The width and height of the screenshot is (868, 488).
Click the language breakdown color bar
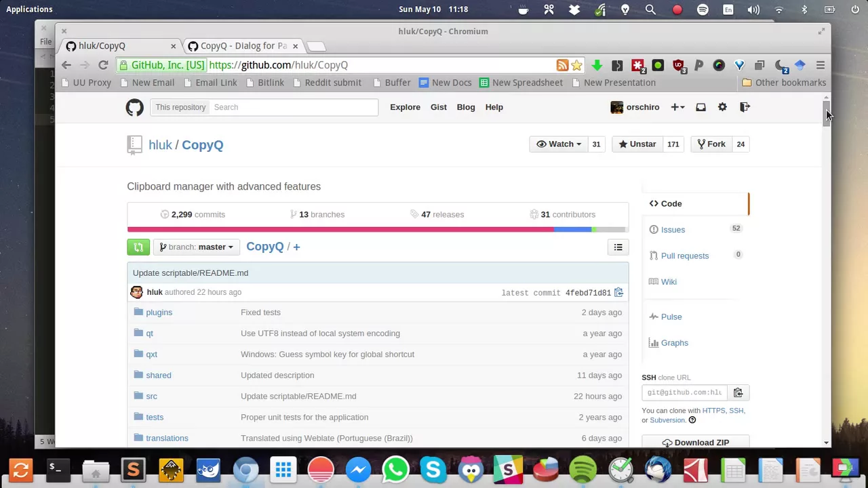click(x=378, y=230)
